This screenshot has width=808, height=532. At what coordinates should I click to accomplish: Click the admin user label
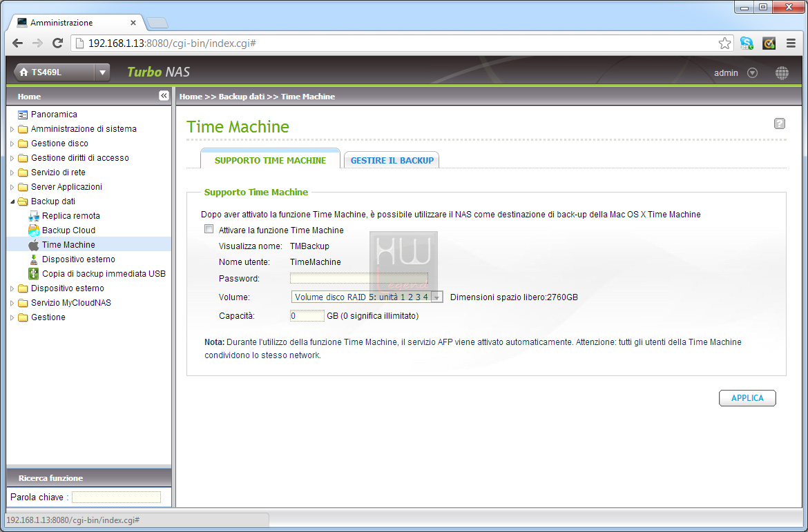click(726, 73)
